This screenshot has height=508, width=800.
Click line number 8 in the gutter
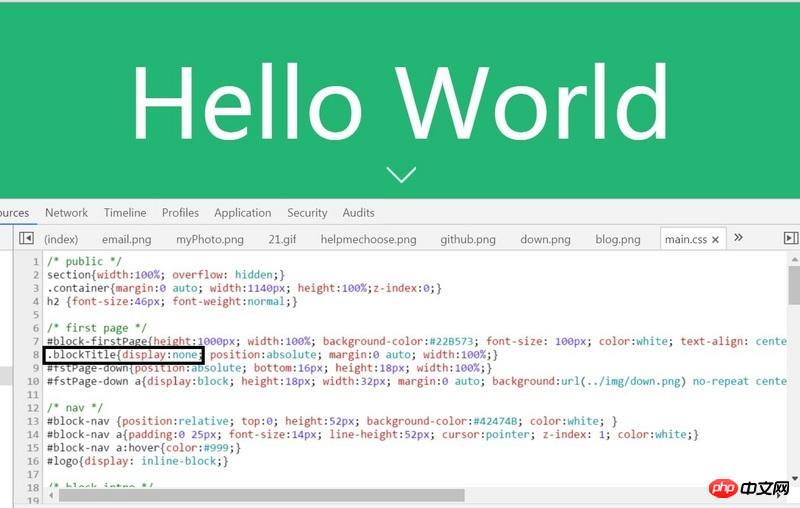pos(36,354)
